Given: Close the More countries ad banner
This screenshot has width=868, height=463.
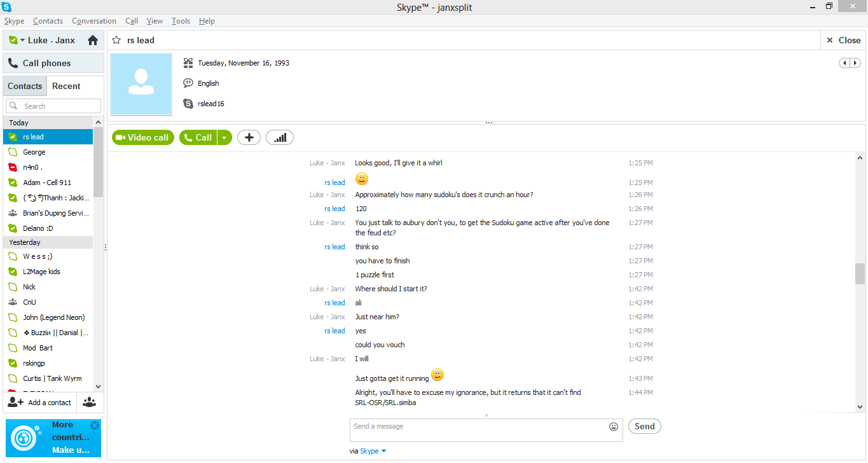Looking at the screenshot, I should click(x=95, y=425).
